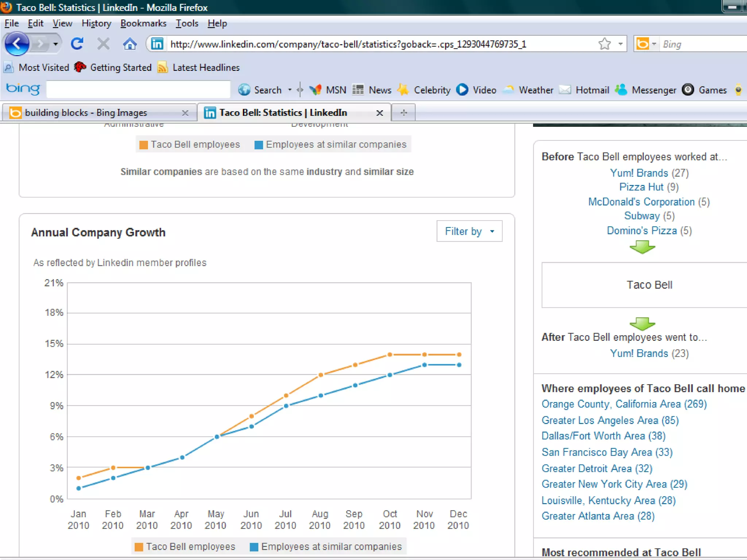Open Greater New York City Area (29) link
Image resolution: width=747 pixels, height=560 pixels.
pyautogui.click(x=614, y=484)
